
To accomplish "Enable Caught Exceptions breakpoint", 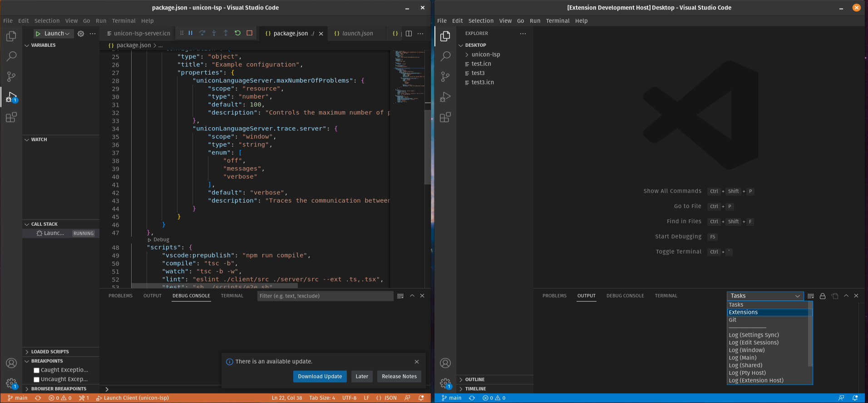I will [x=37, y=370].
